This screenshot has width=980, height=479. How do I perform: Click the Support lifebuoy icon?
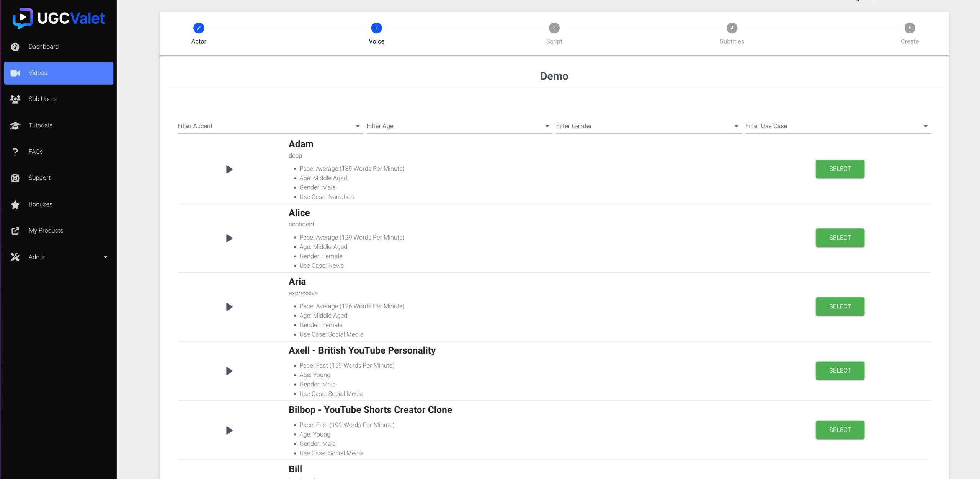click(x=15, y=178)
